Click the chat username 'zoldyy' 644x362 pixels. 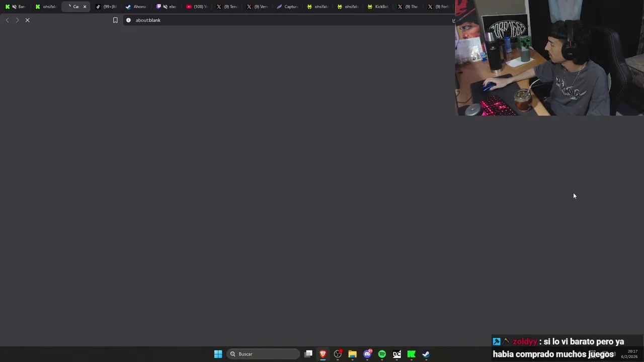(x=525, y=342)
